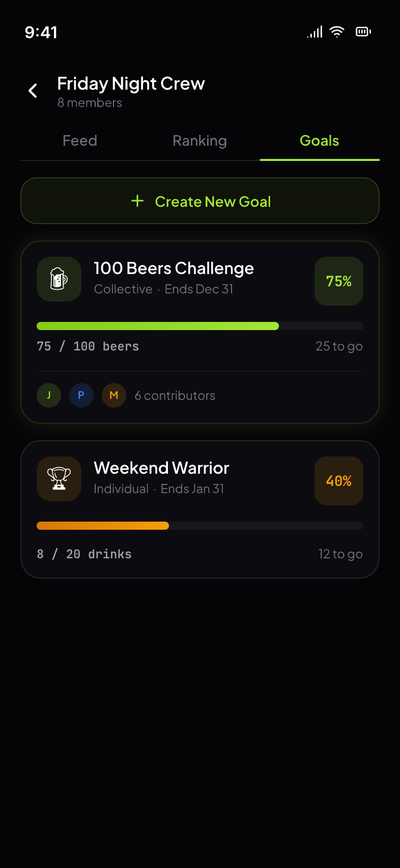Screen dimensions: 400x868
Task: Click the trophy icon on Weekend Warrior
Action: tap(59, 479)
